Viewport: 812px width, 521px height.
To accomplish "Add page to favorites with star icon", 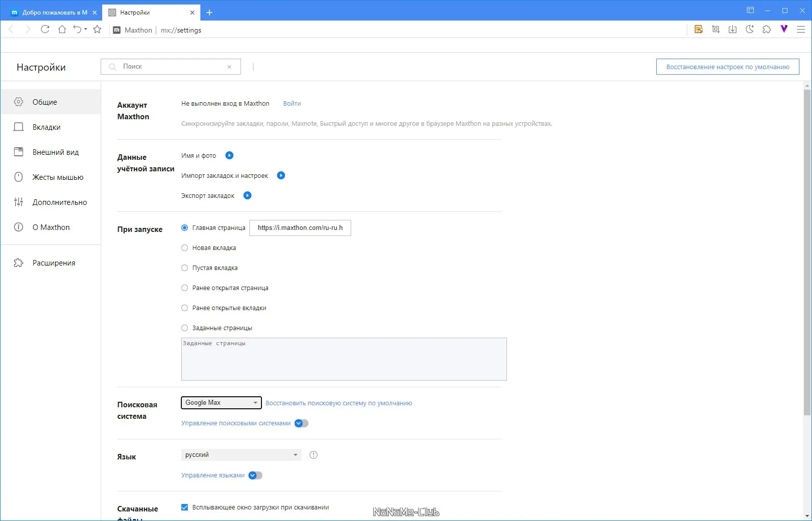I will click(x=97, y=30).
